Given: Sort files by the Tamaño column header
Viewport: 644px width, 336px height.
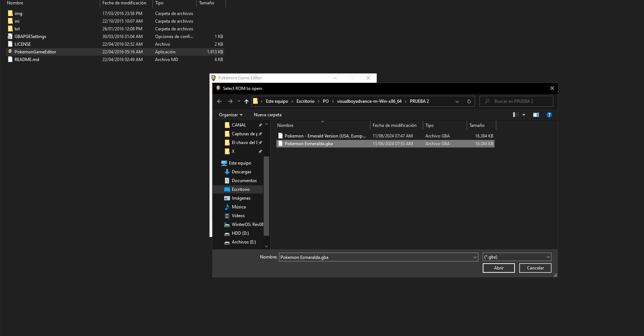Looking at the screenshot, I should point(477,125).
